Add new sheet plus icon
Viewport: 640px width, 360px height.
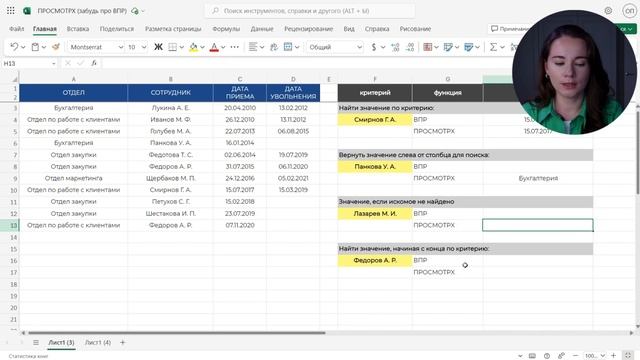click(122, 342)
